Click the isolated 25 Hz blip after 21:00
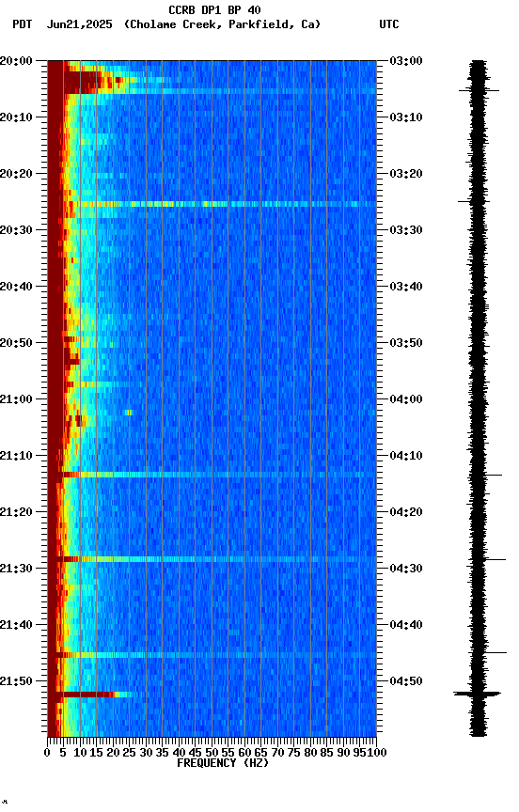This screenshot has width=519, height=812. click(129, 413)
